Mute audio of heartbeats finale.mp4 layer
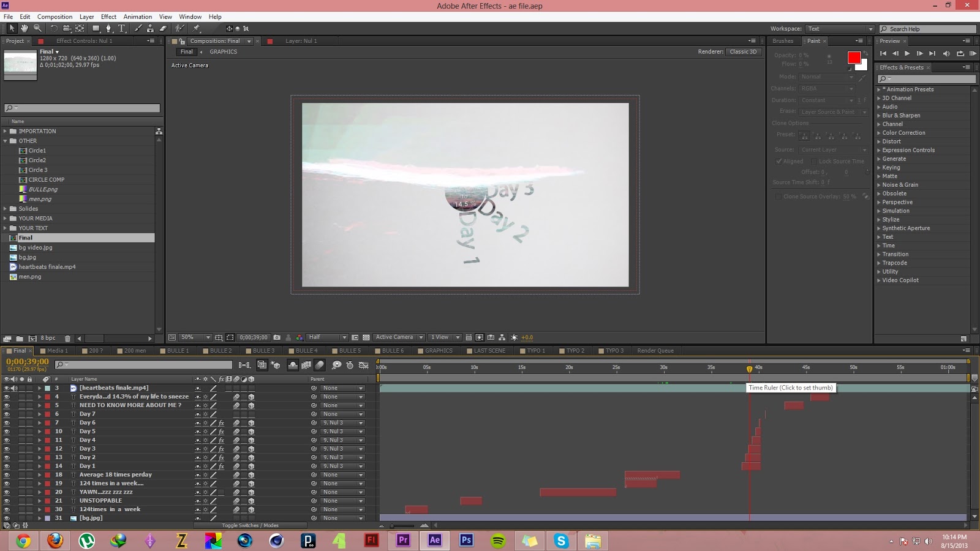The height and width of the screenshot is (551, 980). pyautogui.click(x=14, y=388)
